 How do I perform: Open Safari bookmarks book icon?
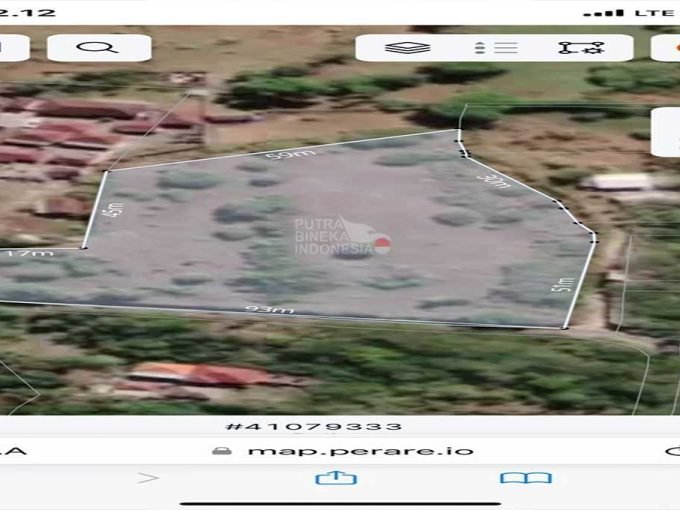525,478
